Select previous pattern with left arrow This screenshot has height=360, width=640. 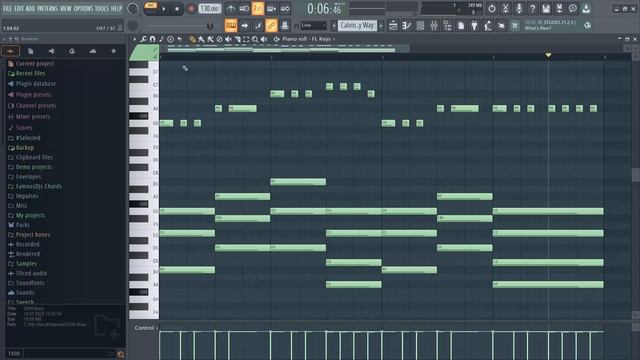coord(334,26)
